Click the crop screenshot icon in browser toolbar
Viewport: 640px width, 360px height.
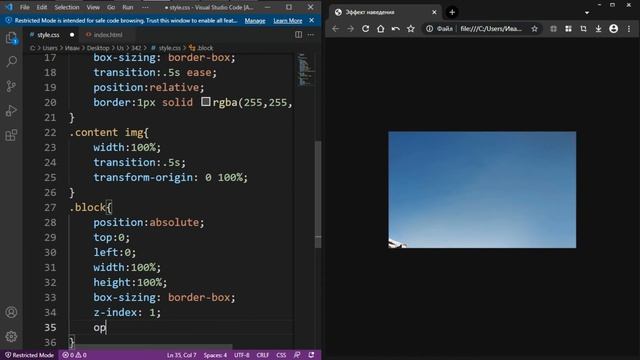point(583,29)
